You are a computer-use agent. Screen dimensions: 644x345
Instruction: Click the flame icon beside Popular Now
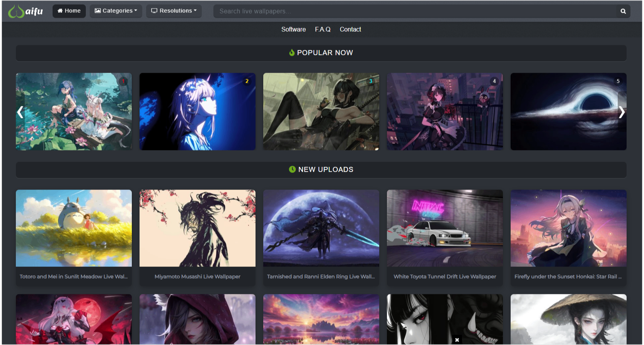point(292,53)
